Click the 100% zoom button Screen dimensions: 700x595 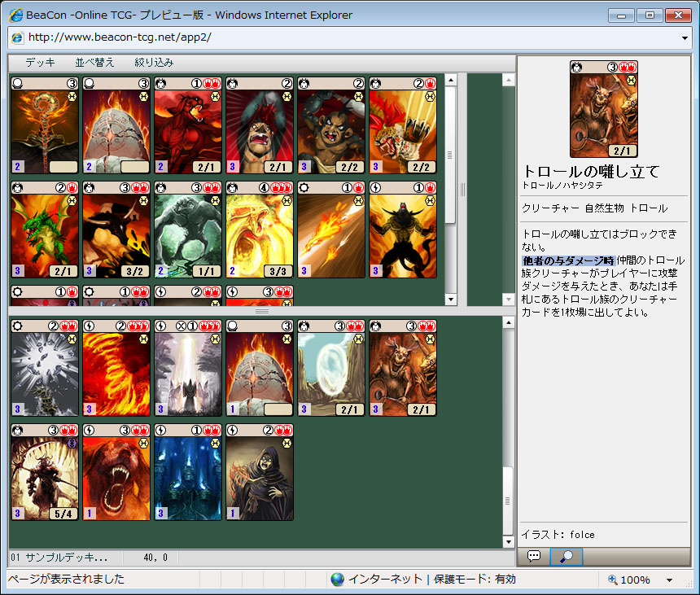pos(629,580)
